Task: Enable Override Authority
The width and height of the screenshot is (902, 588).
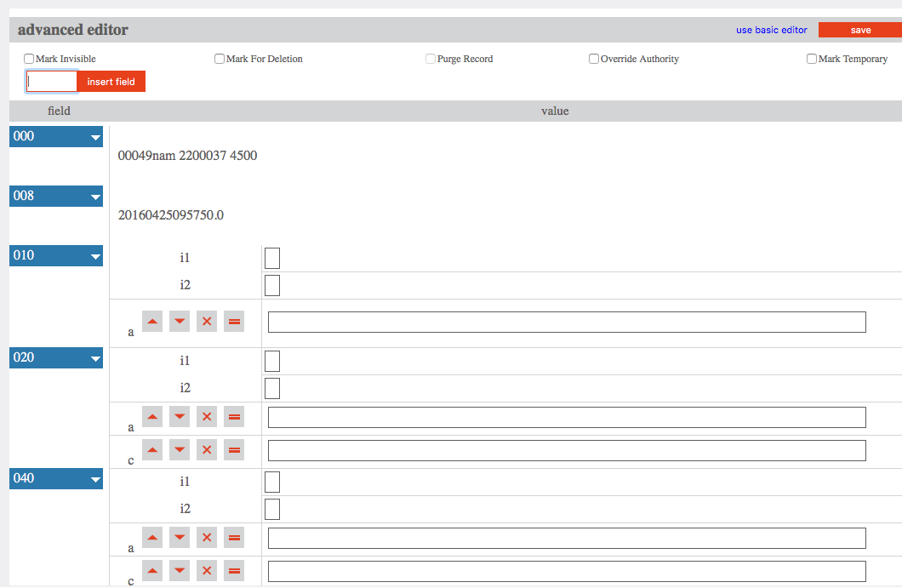Action: click(x=594, y=59)
